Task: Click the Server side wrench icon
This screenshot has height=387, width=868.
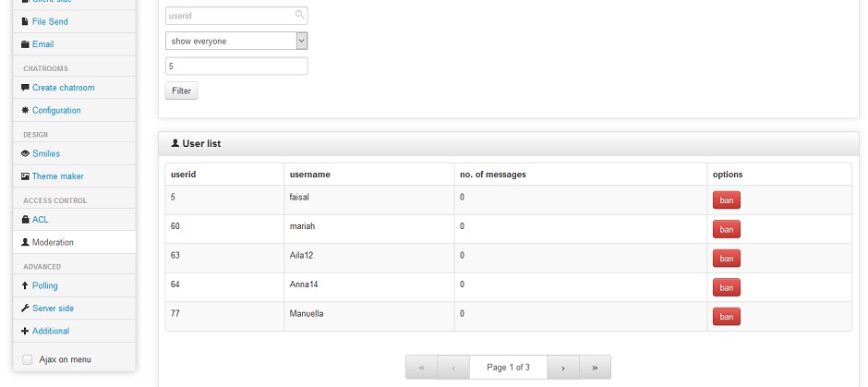Action: pyautogui.click(x=25, y=308)
